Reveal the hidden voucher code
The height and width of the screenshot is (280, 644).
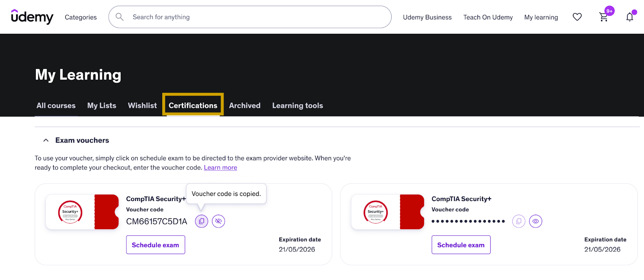click(x=536, y=221)
